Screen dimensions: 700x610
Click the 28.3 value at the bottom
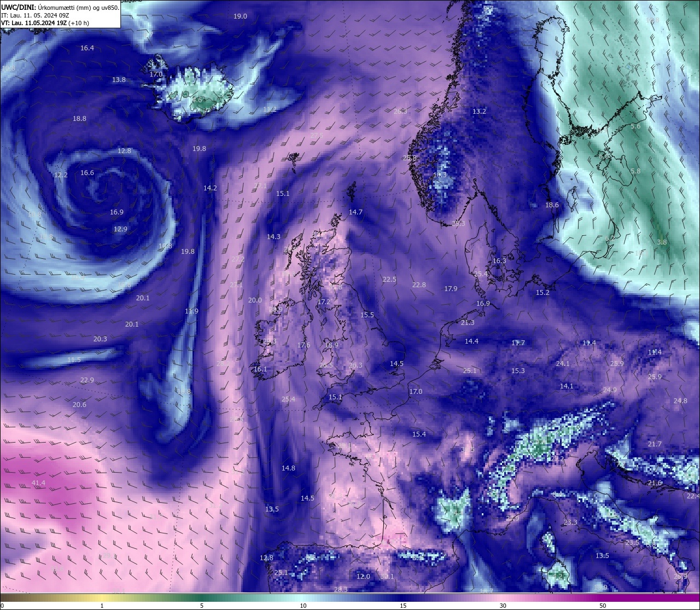pos(341,590)
